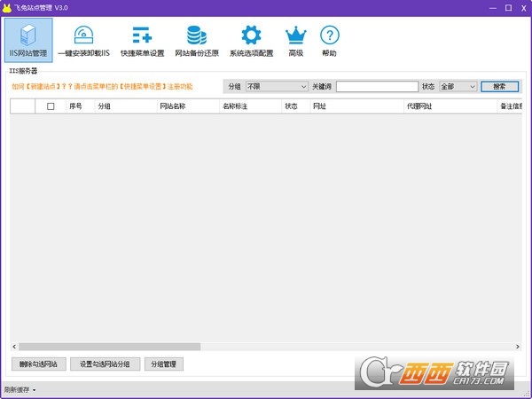Expand the 刷新缓存 menu arrow

34,390
